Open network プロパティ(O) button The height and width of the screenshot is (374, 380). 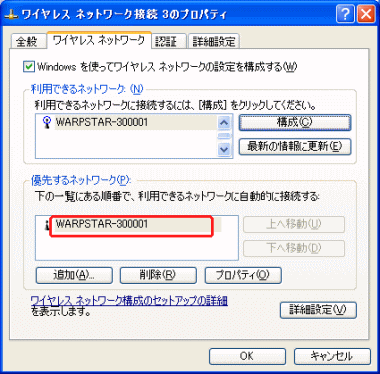tap(243, 275)
